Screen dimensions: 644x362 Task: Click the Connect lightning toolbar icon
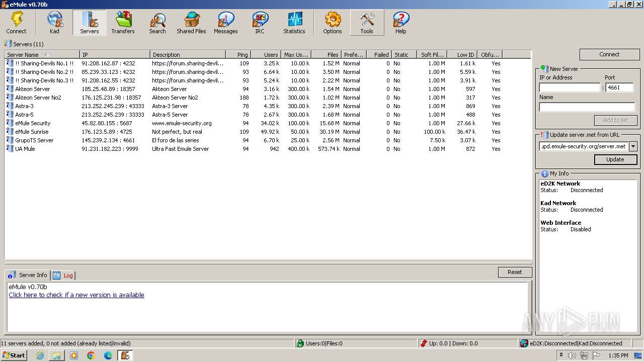point(17,23)
